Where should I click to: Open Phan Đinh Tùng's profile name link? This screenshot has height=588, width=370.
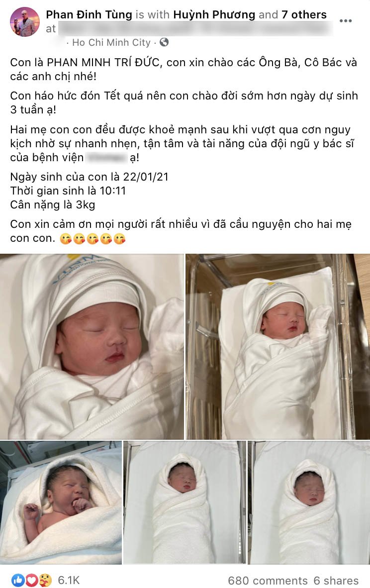click(89, 14)
